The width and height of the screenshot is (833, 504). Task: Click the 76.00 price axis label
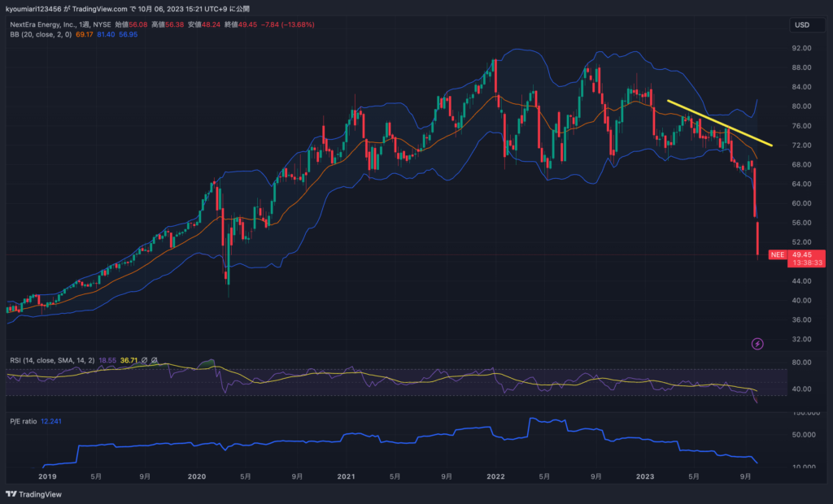click(801, 126)
